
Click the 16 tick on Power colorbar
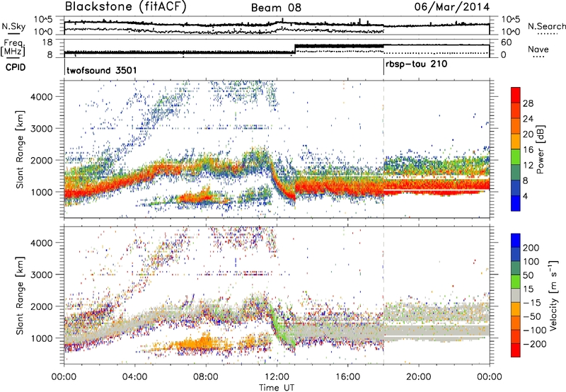pyautogui.click(x=528, y=150)
